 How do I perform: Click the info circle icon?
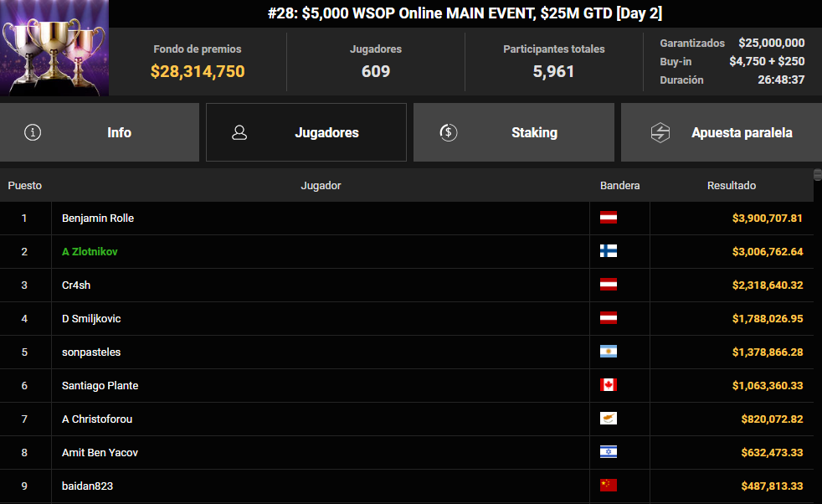[x=33, y=132]
